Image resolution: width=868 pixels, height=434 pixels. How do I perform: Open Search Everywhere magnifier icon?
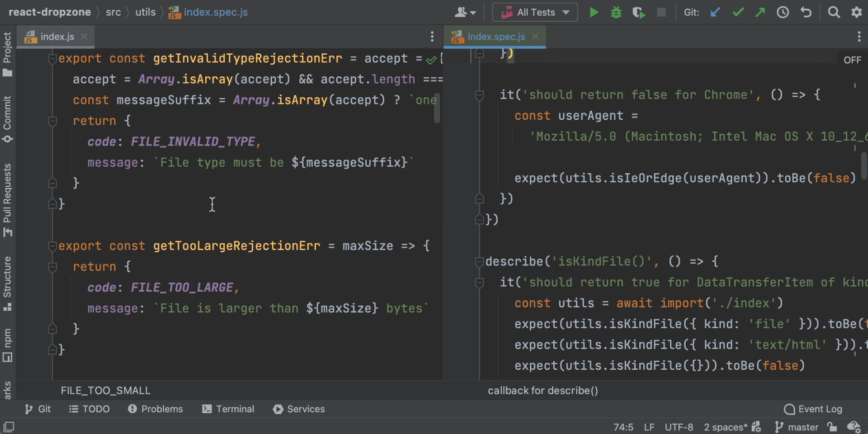[834, 12]
